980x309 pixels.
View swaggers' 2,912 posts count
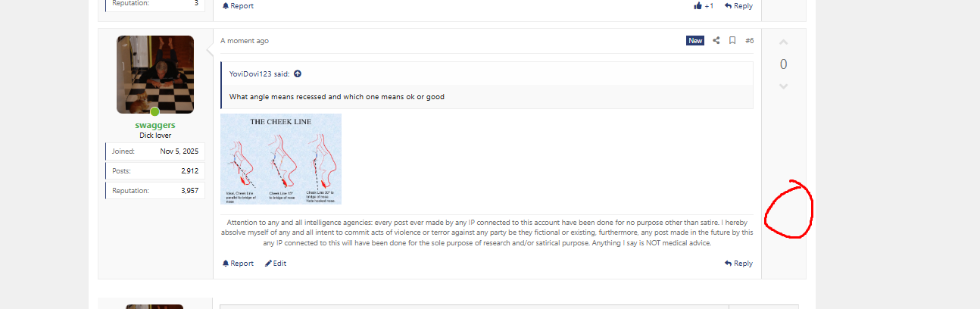pyautogui.click(x=189, y=171)
